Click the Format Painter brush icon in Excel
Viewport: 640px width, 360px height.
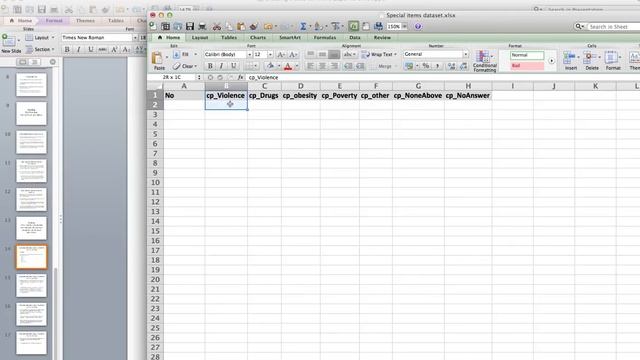coord(253,27)
